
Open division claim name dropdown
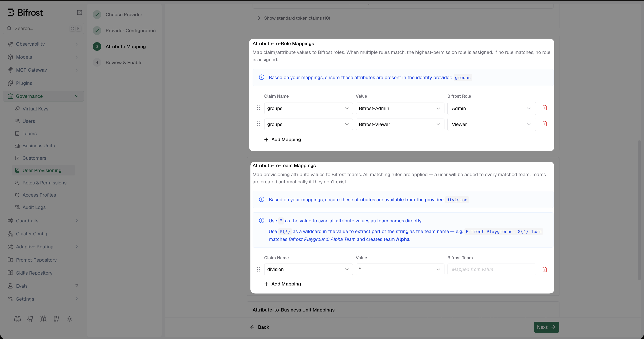(x=308, y=269)
